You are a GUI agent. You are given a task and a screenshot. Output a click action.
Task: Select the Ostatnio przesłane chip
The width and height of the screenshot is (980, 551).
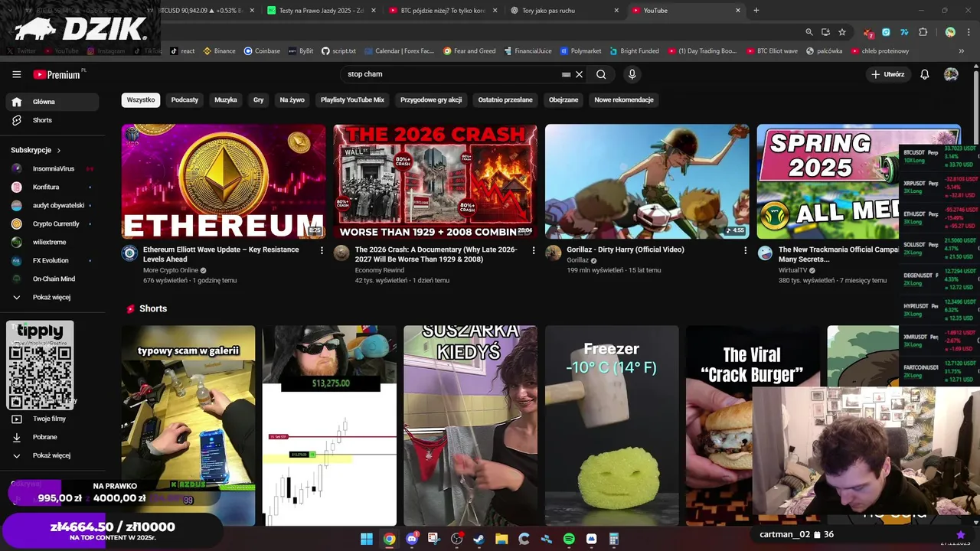pyautogui.click(x=505, y=99)
